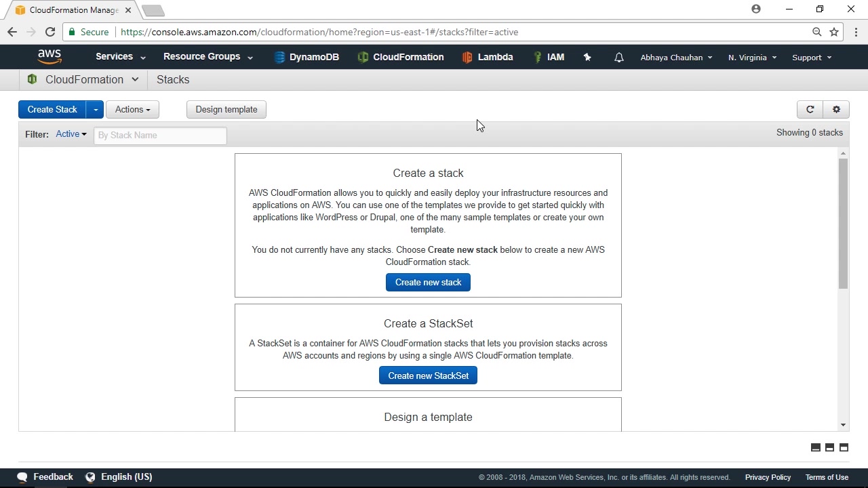Click the Create Stack button
The width and height of the screenshot is (868, 488).
pos(52,109)
